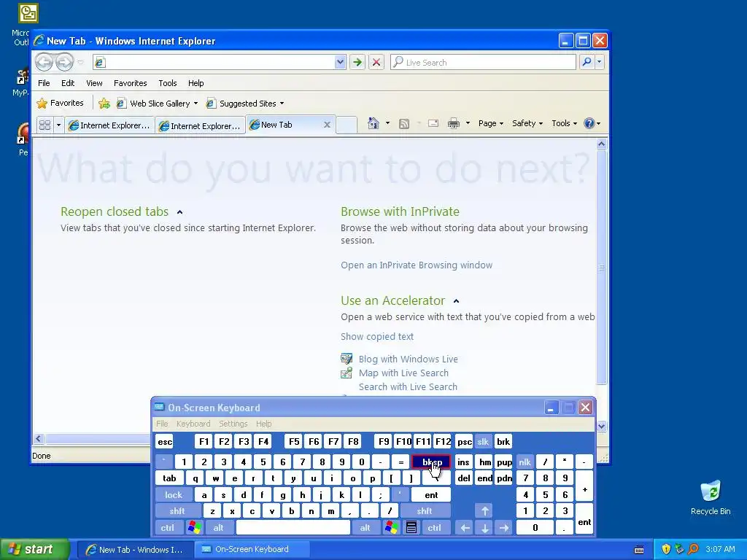Click the security shield tray icon
This screenshot has width=747, height=560.
tap(666, 549)
